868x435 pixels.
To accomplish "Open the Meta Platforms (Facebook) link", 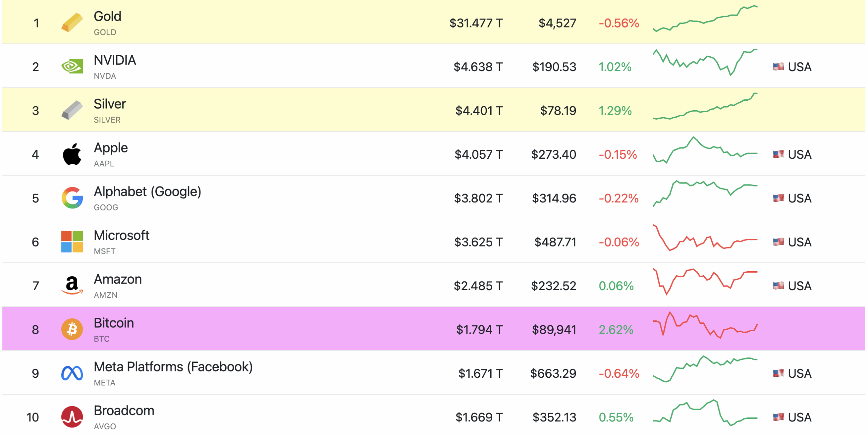I will pyautogui.click(x=173, y=367).
